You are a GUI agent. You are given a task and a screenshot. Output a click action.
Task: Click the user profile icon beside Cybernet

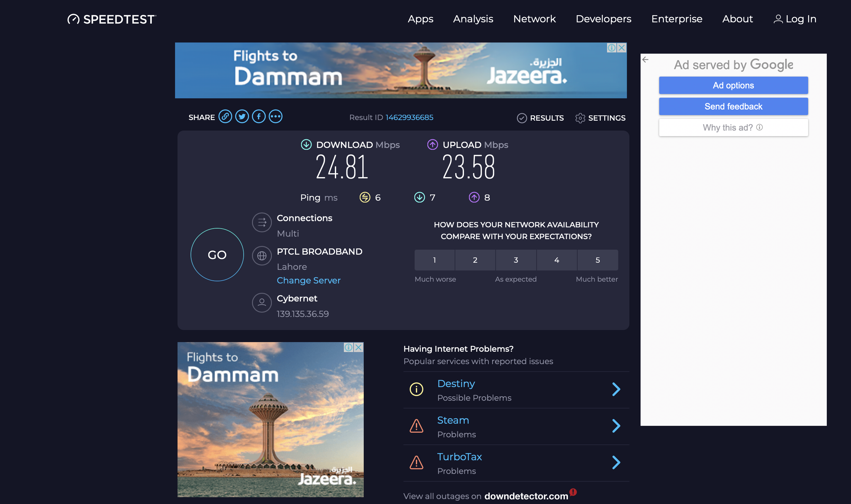(262, 303)
